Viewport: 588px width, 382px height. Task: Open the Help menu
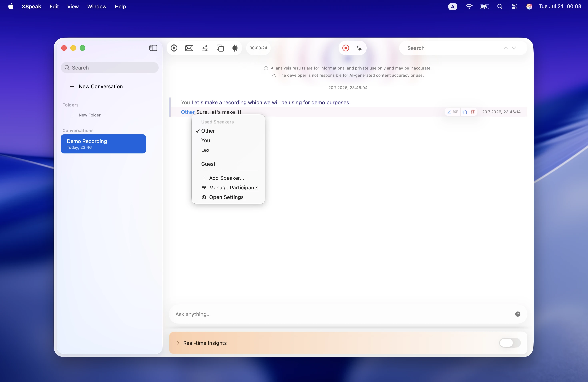120,6
